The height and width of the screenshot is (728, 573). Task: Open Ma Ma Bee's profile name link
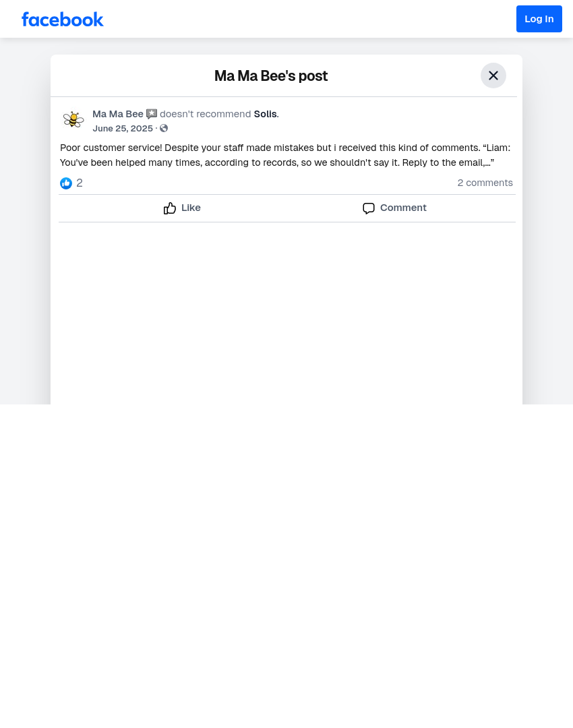click(x=118, y=114)
